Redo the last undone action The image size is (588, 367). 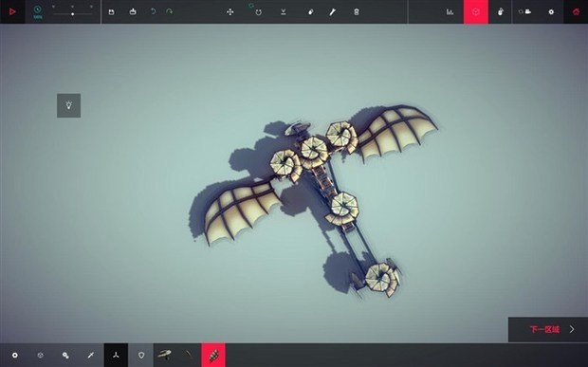coord(169,11)
